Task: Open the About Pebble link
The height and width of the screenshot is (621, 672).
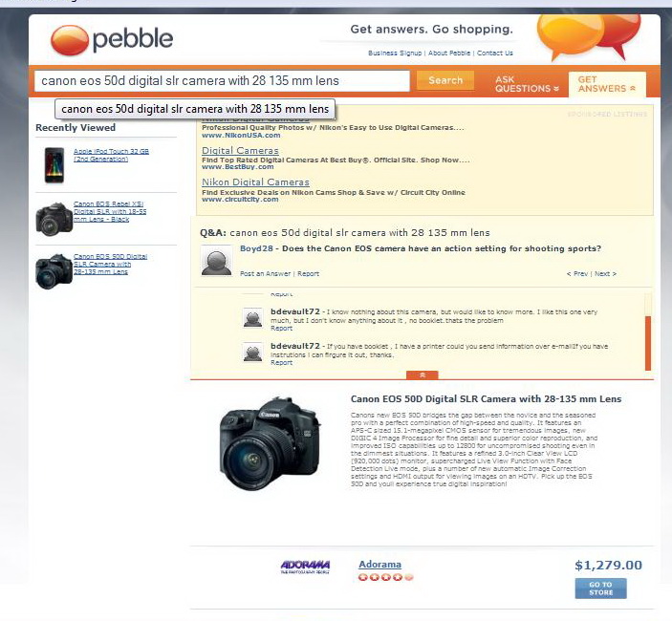Action: (449, 54)
